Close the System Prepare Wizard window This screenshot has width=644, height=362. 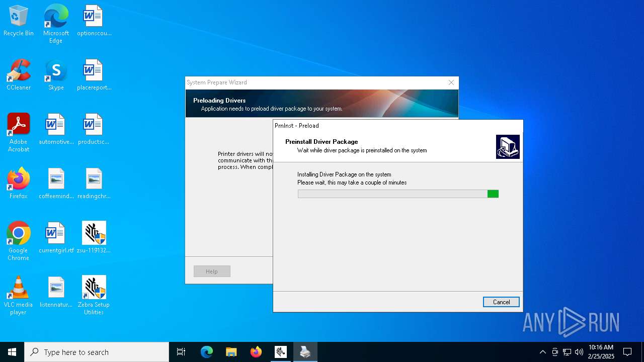click(x=451, y=82)
